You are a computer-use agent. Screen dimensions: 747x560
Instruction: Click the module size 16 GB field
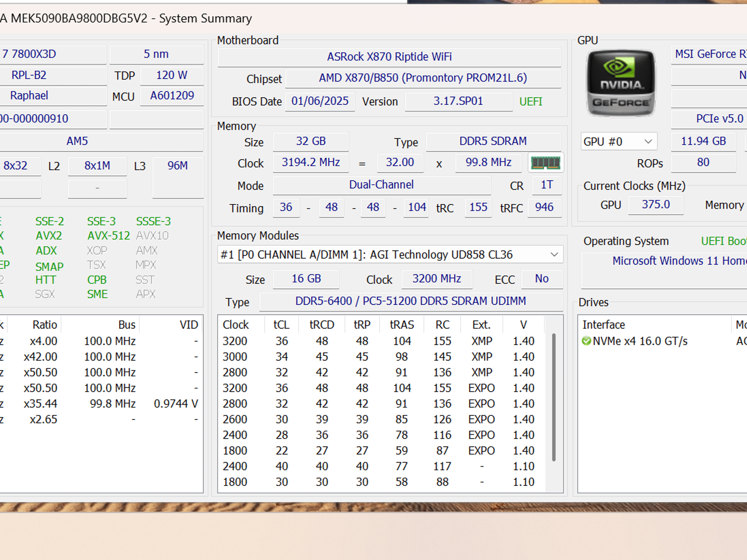pyautogui.click(x=306, y=279)
